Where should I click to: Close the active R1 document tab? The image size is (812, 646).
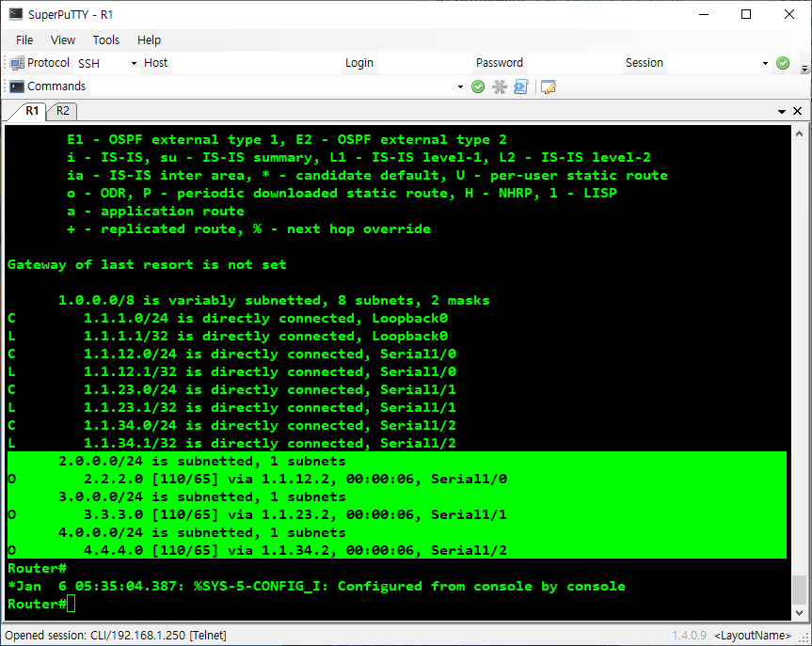click(798, 111)
